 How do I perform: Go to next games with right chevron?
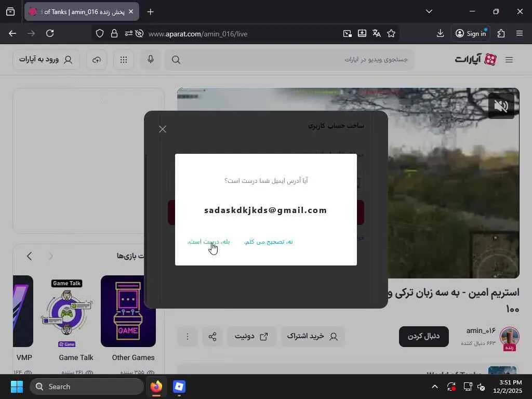pos(51,256)
